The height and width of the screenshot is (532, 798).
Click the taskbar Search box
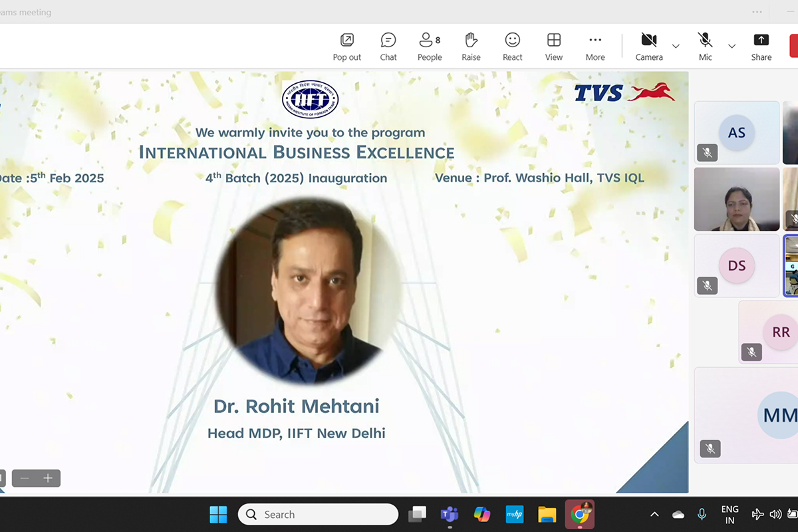pos(318,514)
